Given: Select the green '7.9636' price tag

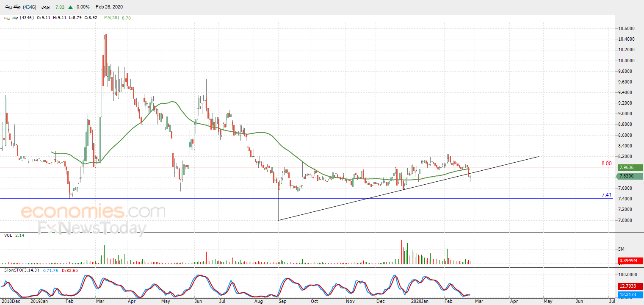Looking at the screenshot, I should point(630,167).
